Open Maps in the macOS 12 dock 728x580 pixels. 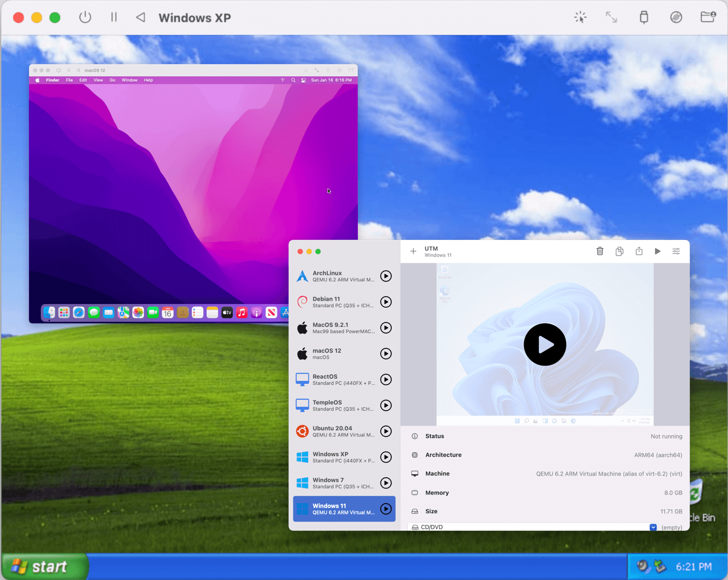[x=123, y=312]
